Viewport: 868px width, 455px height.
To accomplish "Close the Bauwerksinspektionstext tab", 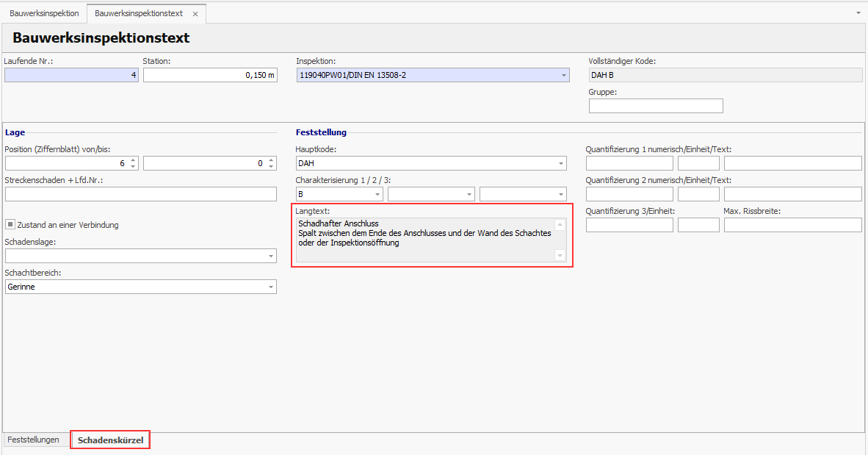I will [x=195, y=14].
